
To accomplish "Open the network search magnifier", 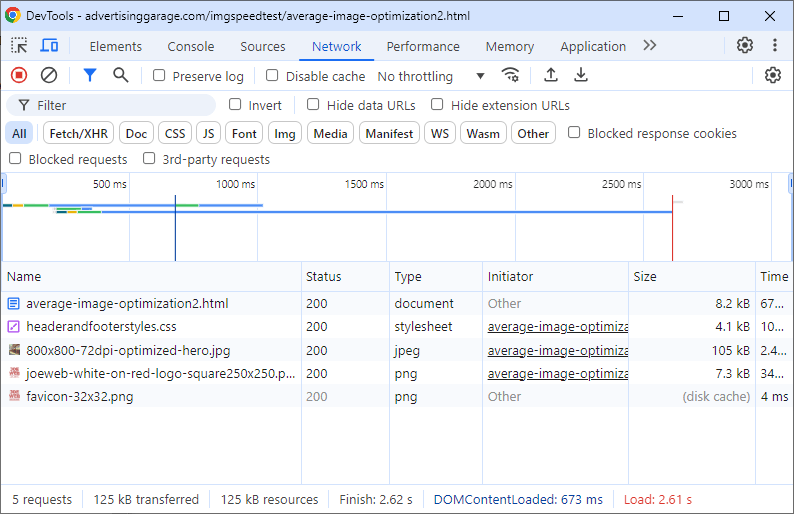I will [x=121, y=76].
